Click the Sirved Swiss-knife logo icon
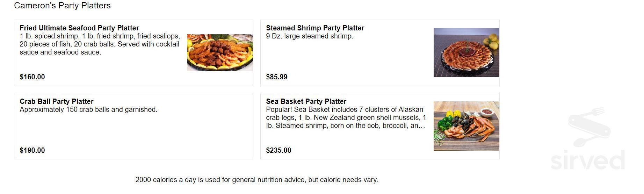The height and width of the screenshot is (194, 644). (x=589, y=127)
